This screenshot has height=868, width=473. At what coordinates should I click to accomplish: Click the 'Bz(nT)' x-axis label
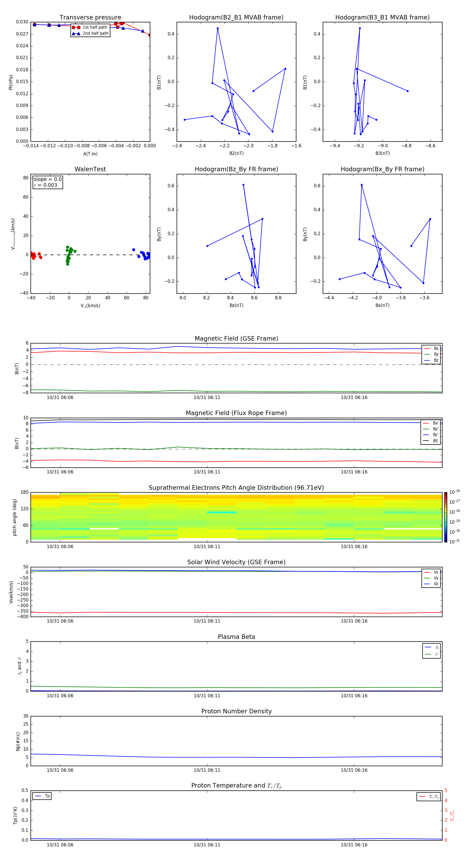pos(236,305)
